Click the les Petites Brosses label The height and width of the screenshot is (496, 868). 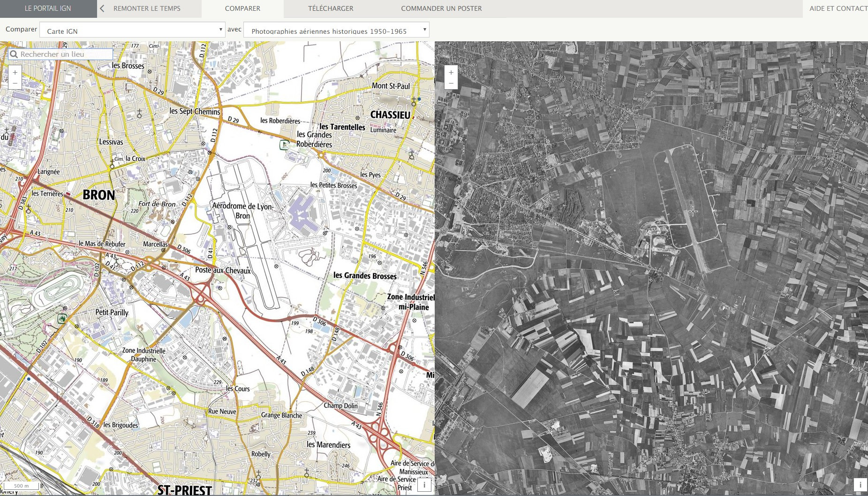(333, 185)
